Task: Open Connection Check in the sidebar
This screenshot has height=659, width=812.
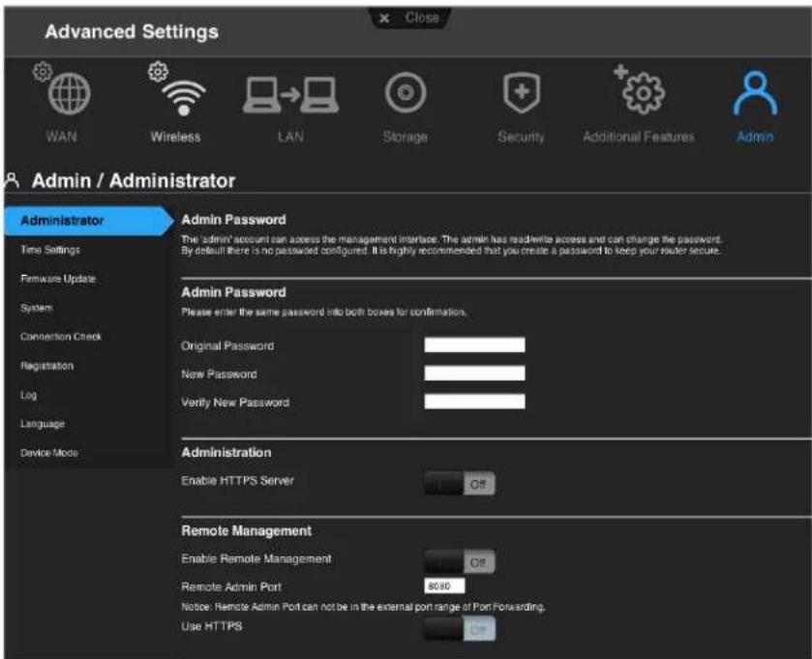Action: coord(61,337)
